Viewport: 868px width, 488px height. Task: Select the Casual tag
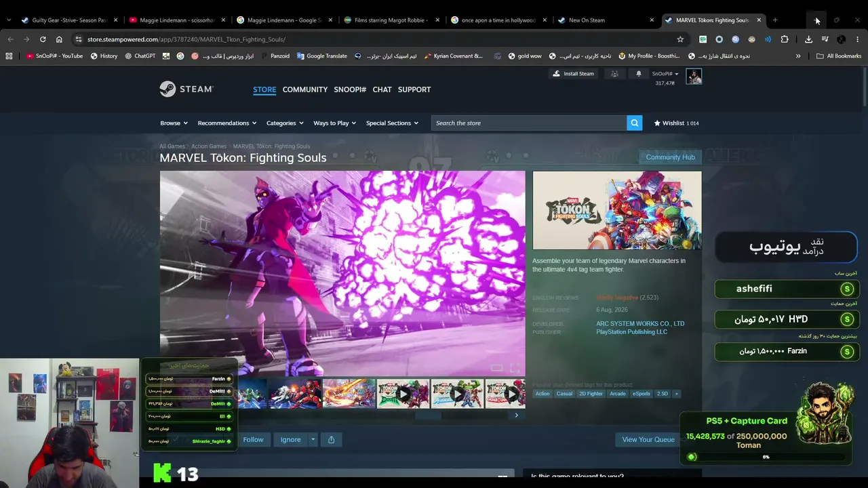[564, 394]
